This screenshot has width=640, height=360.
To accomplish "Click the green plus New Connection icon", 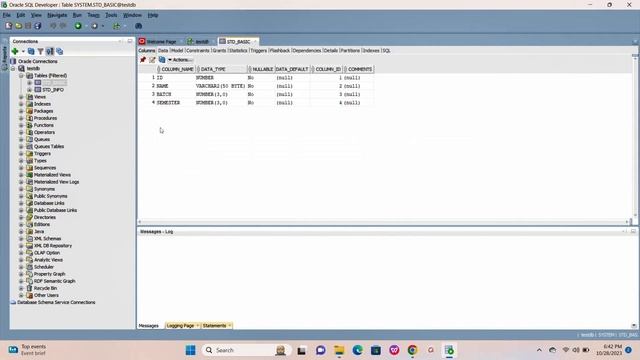I will 15,51.
